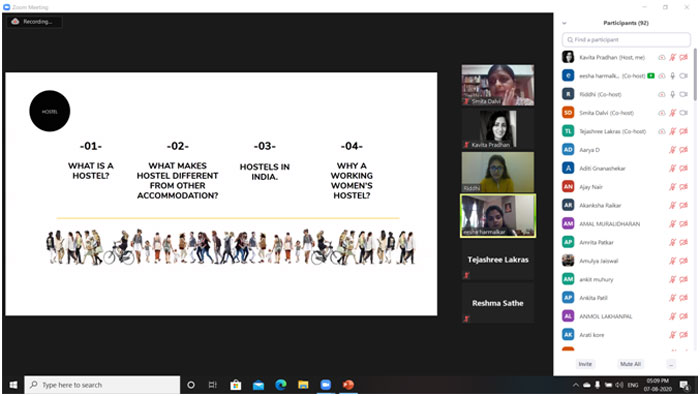Select Smita Dalvi video thumbnail
Viewport: 700px width, 396px height.
point(498,85)
